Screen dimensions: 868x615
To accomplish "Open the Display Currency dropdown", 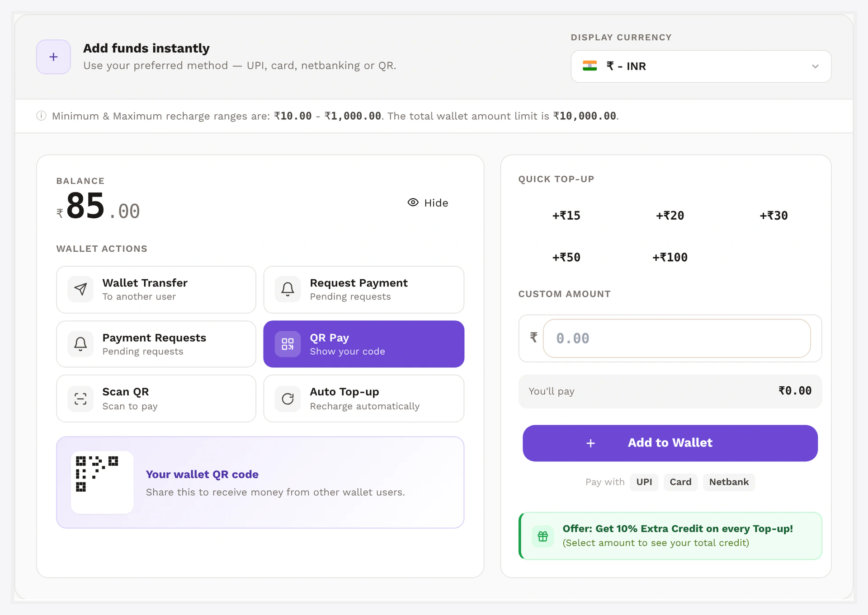I will pyautogui.click(x=701, y=66).
